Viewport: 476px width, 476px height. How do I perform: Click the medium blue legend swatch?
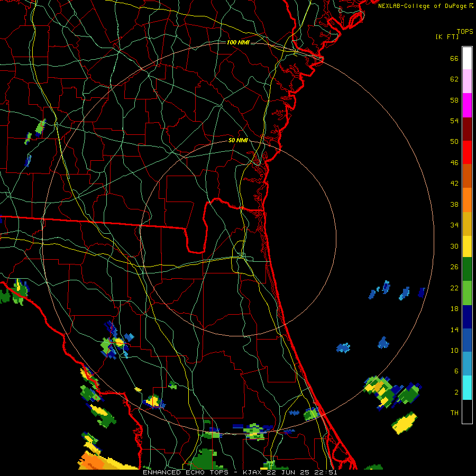tap(467, 340)
